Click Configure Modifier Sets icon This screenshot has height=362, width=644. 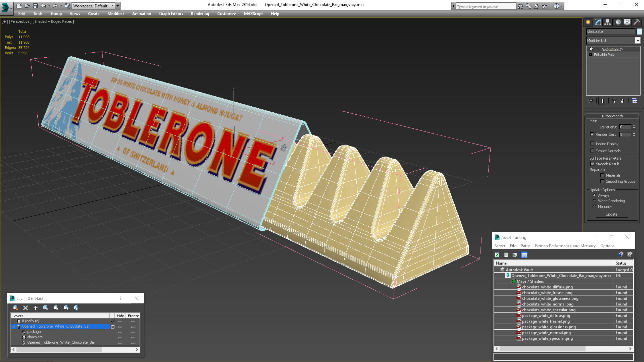click(x=634, y=101)
